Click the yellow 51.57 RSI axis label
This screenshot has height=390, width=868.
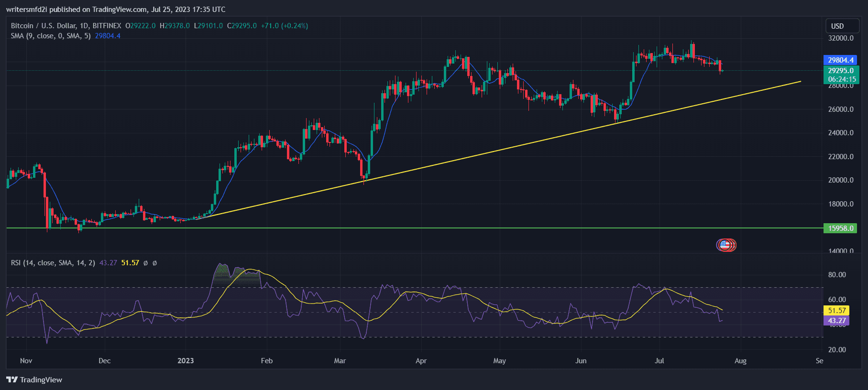coord(837,311)
